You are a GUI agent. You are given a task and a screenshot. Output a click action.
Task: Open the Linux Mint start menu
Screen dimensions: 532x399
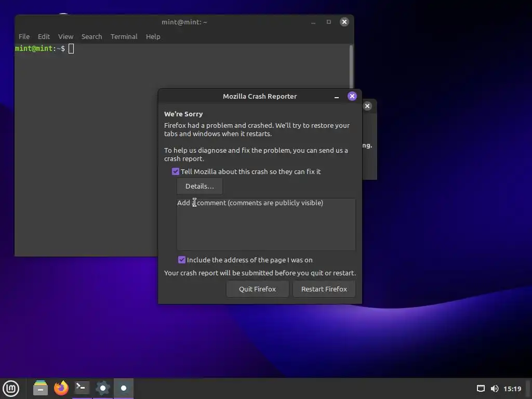[x=11, y=388]
